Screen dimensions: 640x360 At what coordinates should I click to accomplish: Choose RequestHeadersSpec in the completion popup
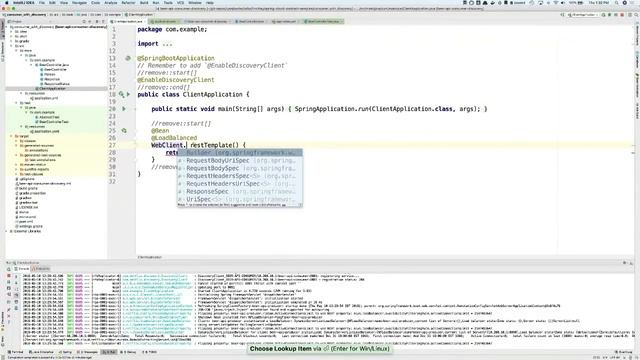point(240,176)
